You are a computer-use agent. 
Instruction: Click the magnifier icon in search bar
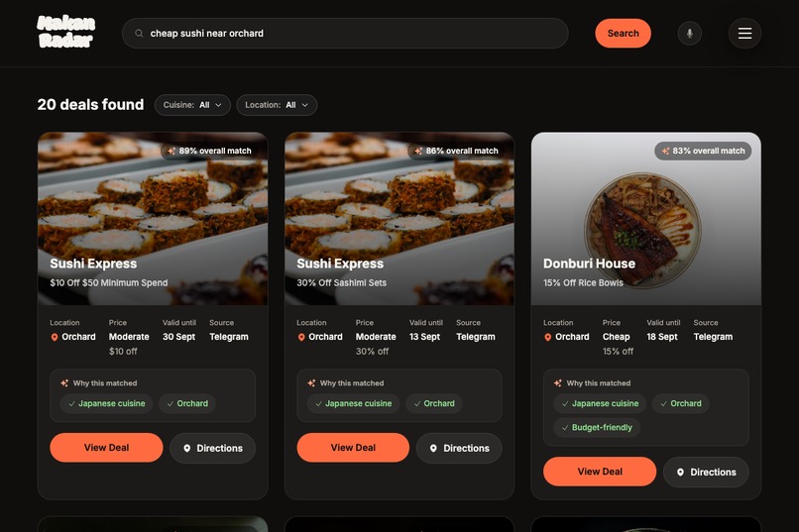pyautogui.click(x=139, y=33)
